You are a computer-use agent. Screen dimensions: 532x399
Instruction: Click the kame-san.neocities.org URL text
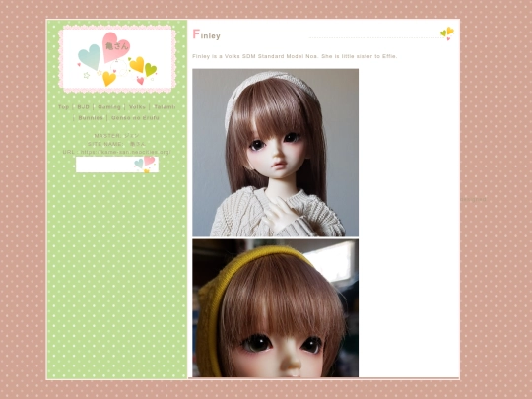pyautogui.click(x=125, y=152)
